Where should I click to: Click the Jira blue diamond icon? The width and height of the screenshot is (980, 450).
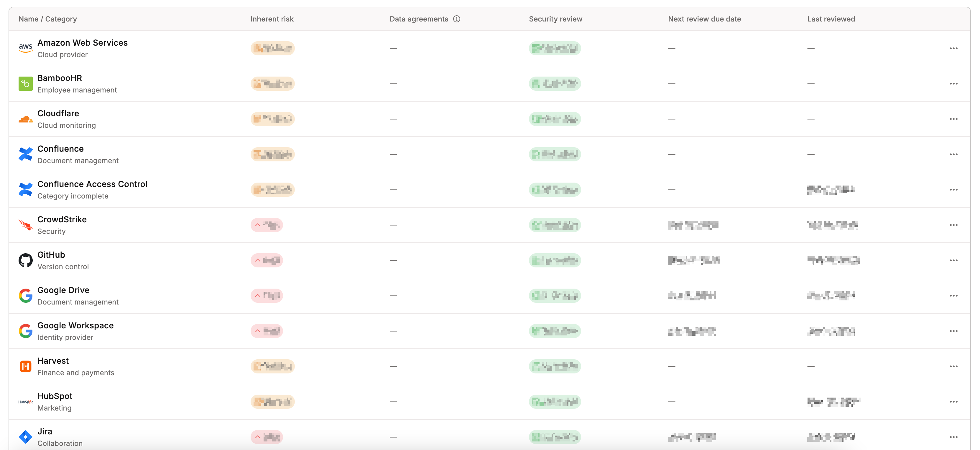click(x=25, y=437)
